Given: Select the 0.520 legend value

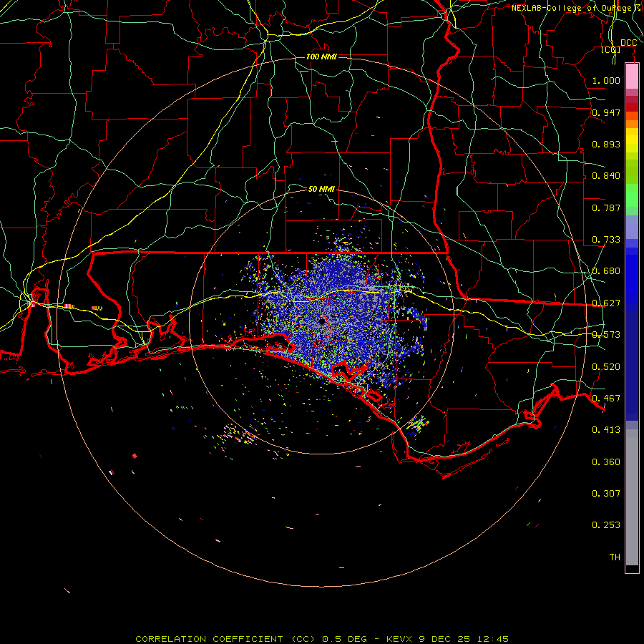Looking at the screenshot, I should (606, 367).
